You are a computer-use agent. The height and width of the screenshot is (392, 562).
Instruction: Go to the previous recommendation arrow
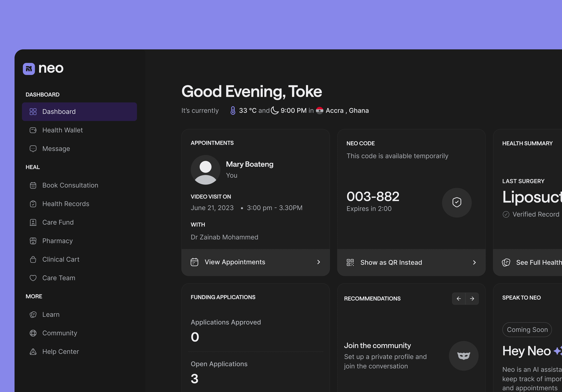pos(459,299)
